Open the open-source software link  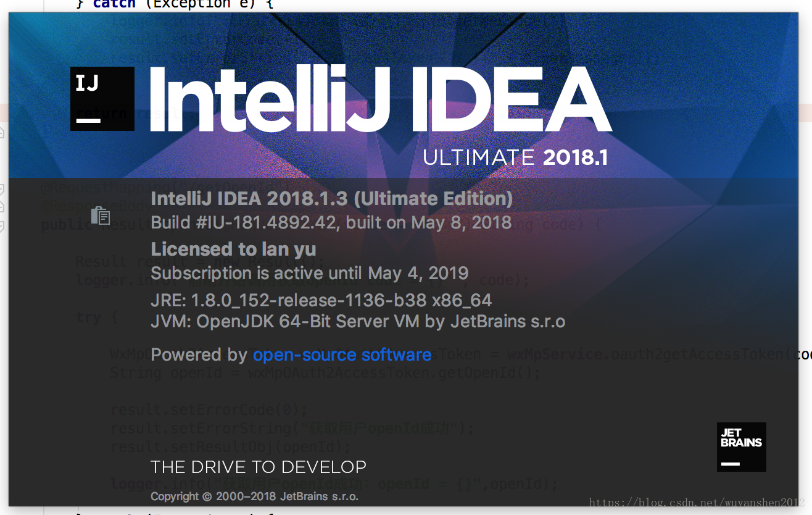pos(342,354)
